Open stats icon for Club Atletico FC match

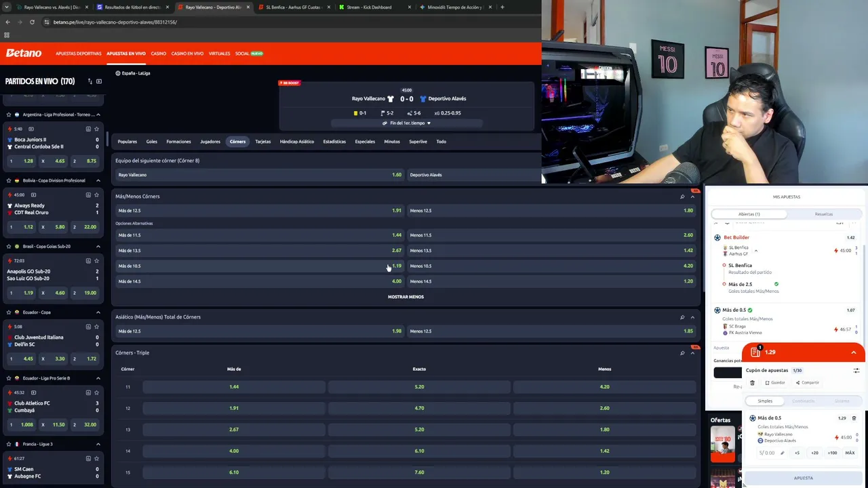[88, 392]
